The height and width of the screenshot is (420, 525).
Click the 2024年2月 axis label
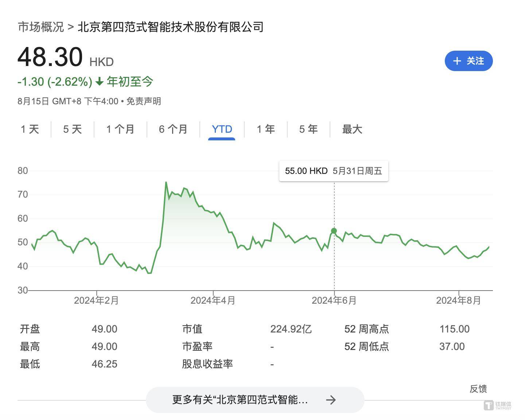[x=96, y=300]
